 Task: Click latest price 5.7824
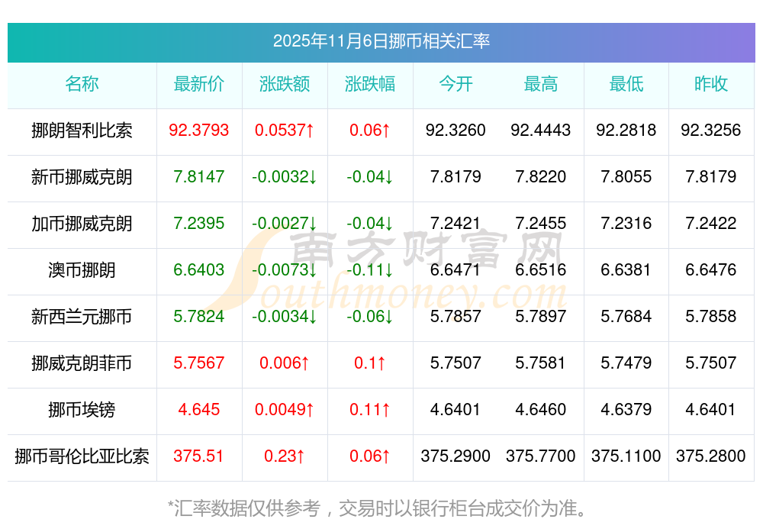198,317
